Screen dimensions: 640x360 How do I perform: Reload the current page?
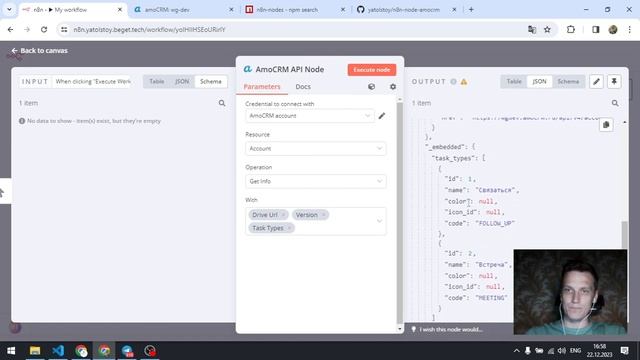[44, 30]
